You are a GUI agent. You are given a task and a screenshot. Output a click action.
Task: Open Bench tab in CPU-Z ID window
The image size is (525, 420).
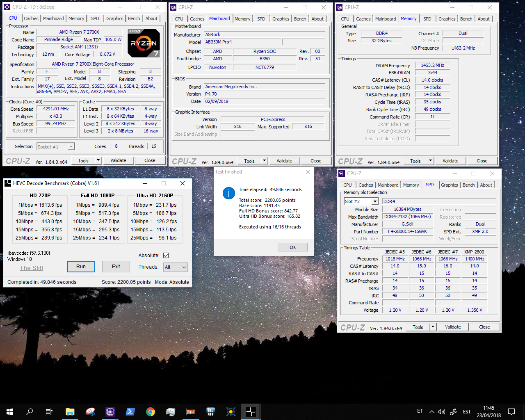134,18
